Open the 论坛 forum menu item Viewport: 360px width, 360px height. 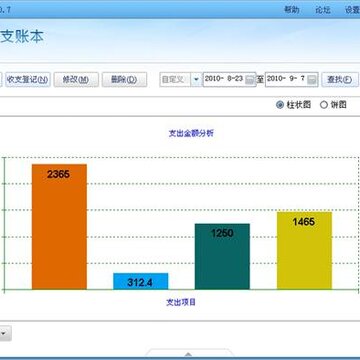click(x=323, y=10)
